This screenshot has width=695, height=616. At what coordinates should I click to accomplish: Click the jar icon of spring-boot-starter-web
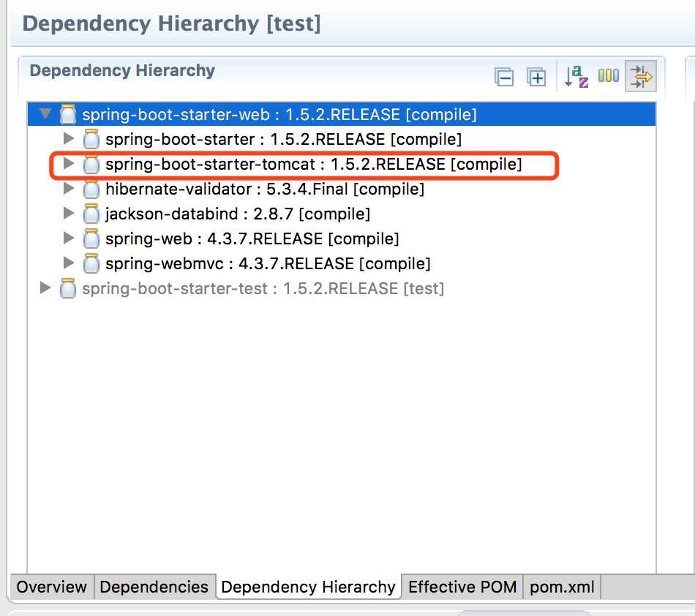pos(68,114)
